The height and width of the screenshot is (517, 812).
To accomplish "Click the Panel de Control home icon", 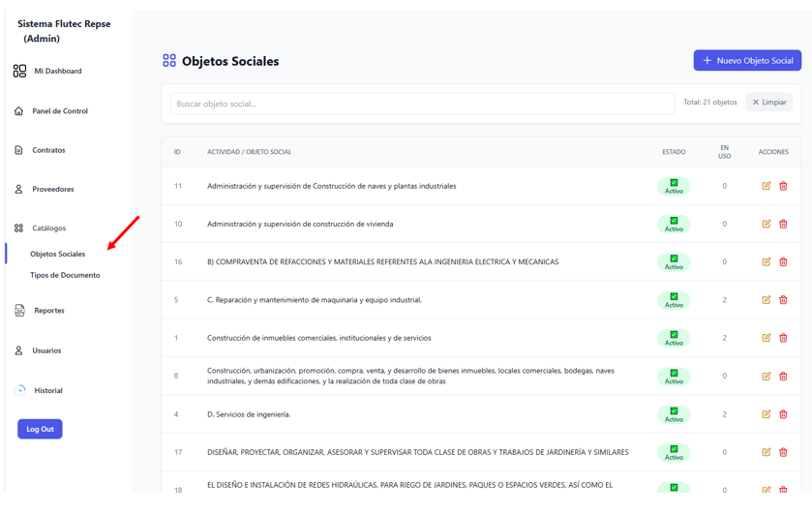I will (18, 111).
